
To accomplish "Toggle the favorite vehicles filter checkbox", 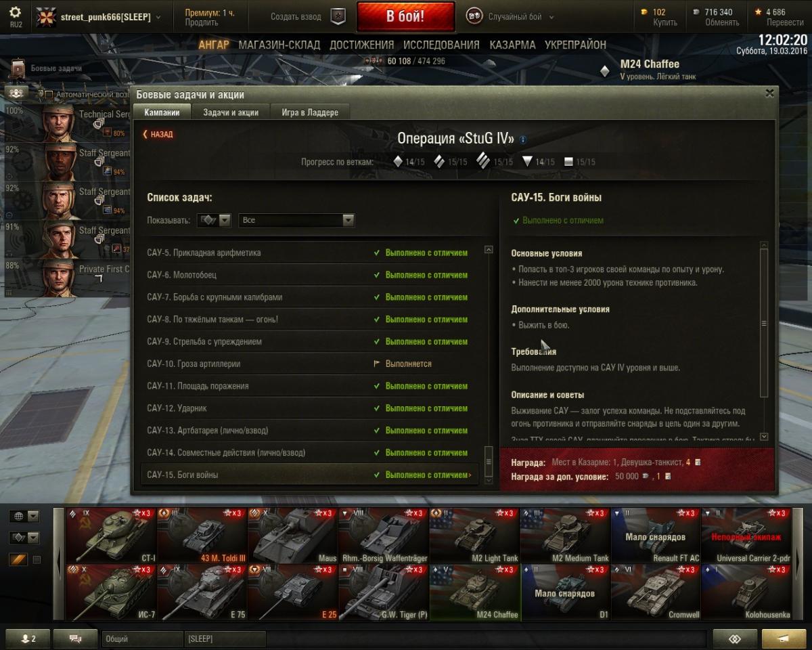I will click(x=37, y=560).
